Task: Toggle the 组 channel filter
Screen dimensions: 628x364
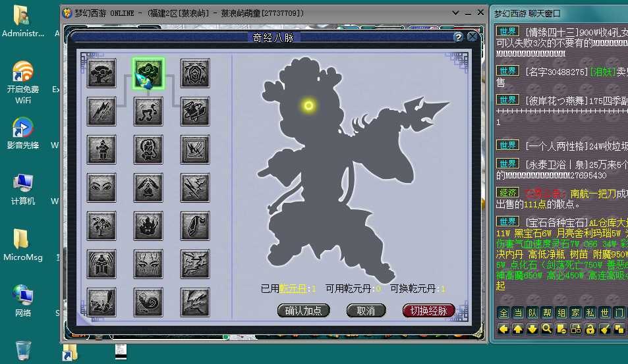Action: coord(561,313)
